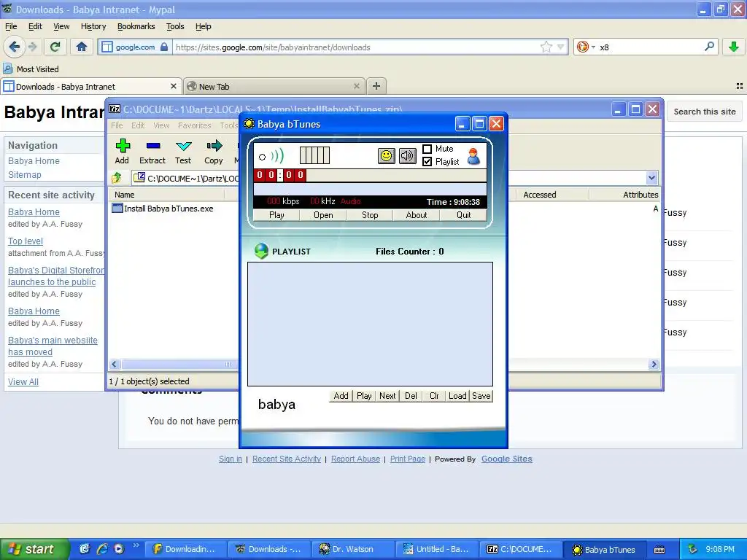
Task: Click the padlock site identity icon
Action: (164, 47)
